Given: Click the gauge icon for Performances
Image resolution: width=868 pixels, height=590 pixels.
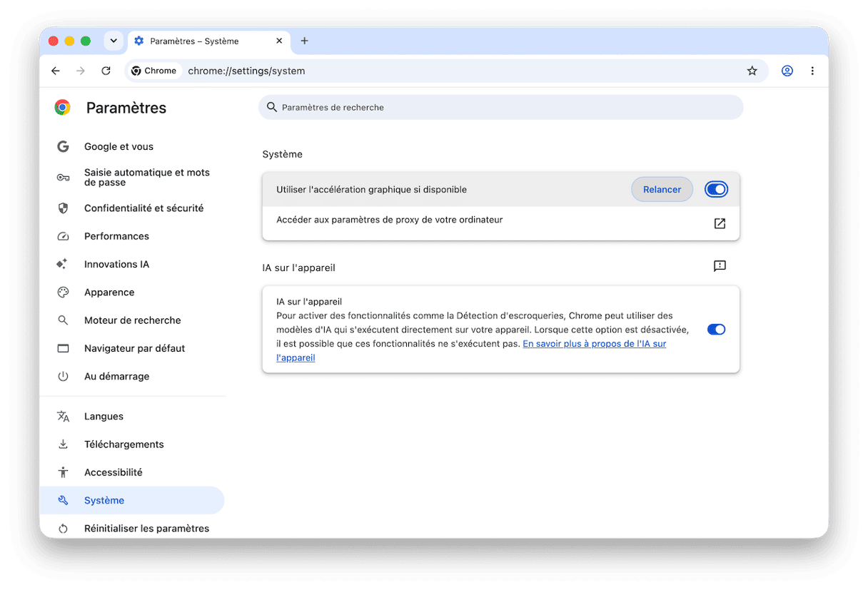Looking at the screenshot, I should 63,236.
